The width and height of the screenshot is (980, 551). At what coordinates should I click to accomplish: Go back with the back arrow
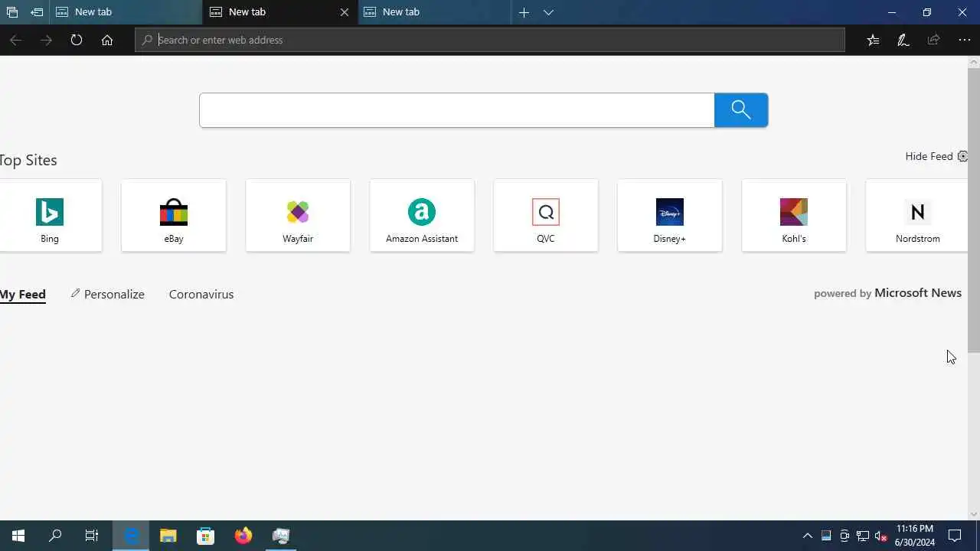pyautogui.click(x=15, y=40)
